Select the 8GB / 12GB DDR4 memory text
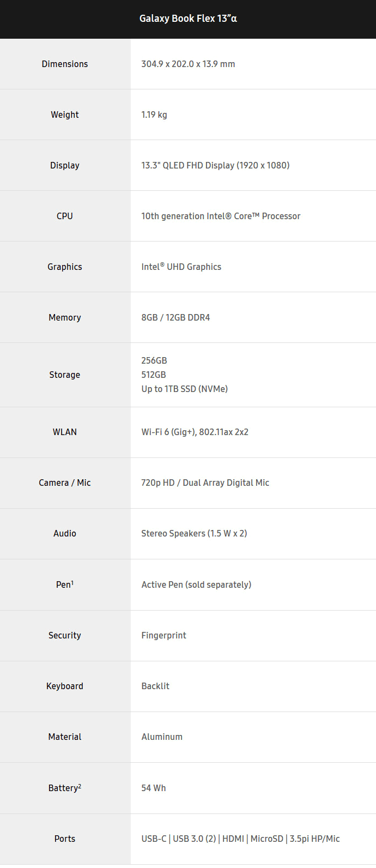 175,317
